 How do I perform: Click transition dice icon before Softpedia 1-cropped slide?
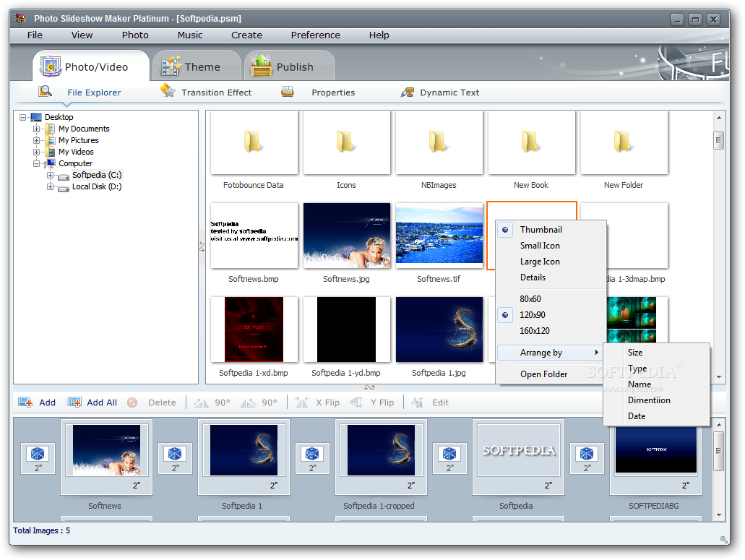tap(312, 454)
